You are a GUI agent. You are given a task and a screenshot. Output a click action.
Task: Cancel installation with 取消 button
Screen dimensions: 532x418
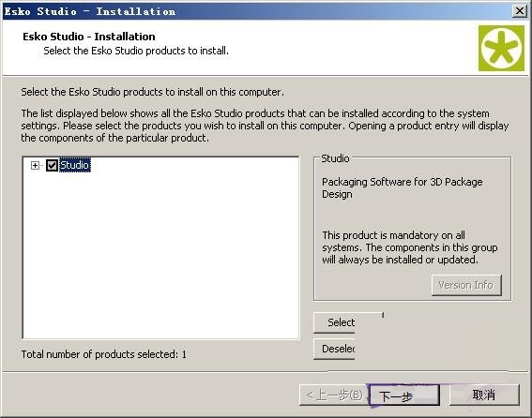[x=484, y=395]
